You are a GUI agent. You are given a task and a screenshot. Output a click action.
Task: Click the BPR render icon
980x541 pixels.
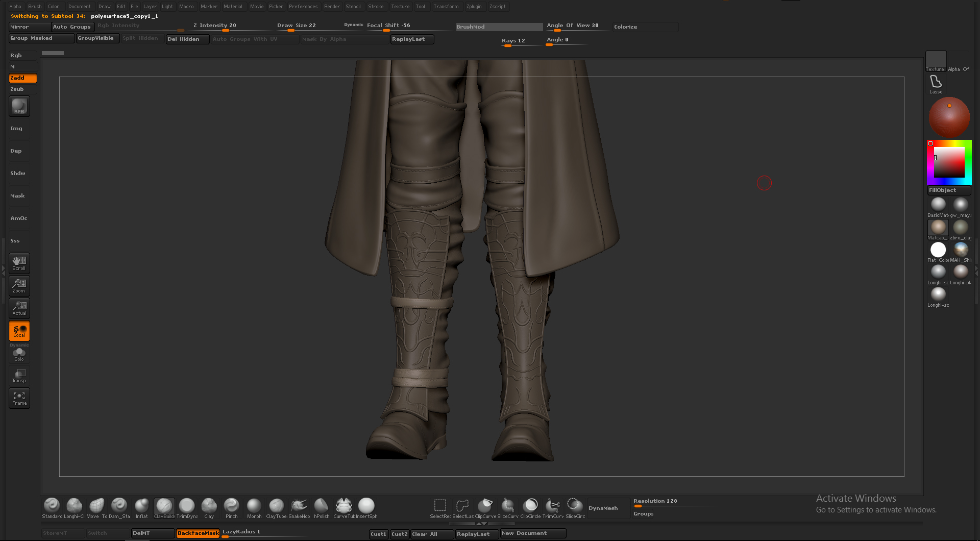tap(19, 106)
